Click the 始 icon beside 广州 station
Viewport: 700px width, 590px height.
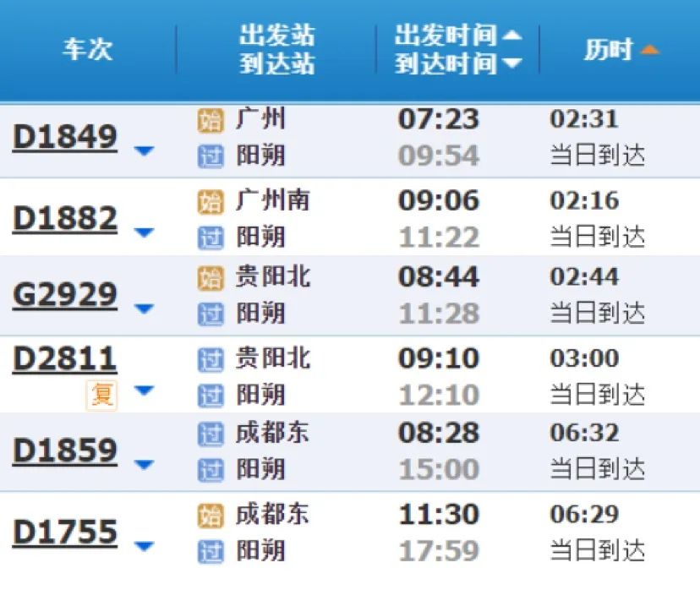coord(211,120)
